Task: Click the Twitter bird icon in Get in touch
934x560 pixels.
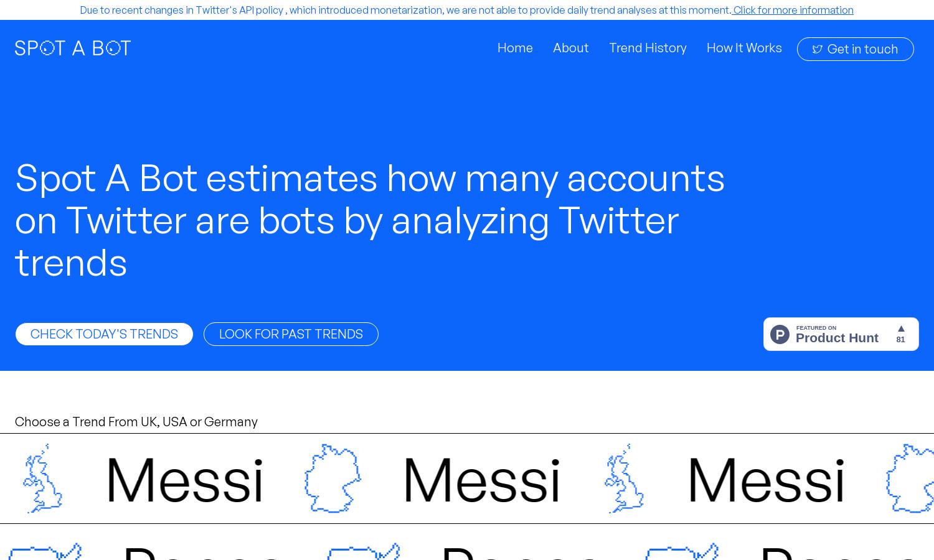Action: pos(818,49)
